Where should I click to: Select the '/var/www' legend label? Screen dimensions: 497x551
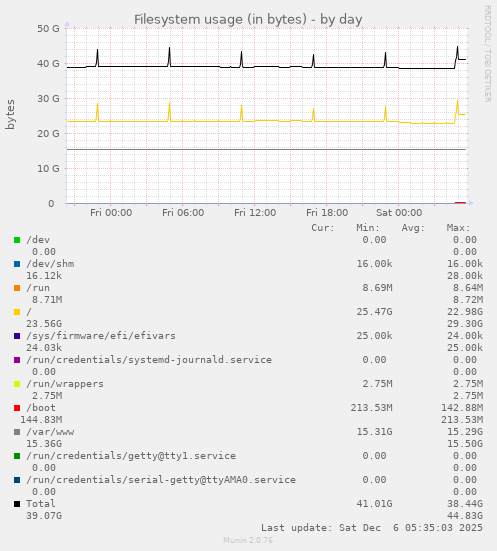coord(50,432)
